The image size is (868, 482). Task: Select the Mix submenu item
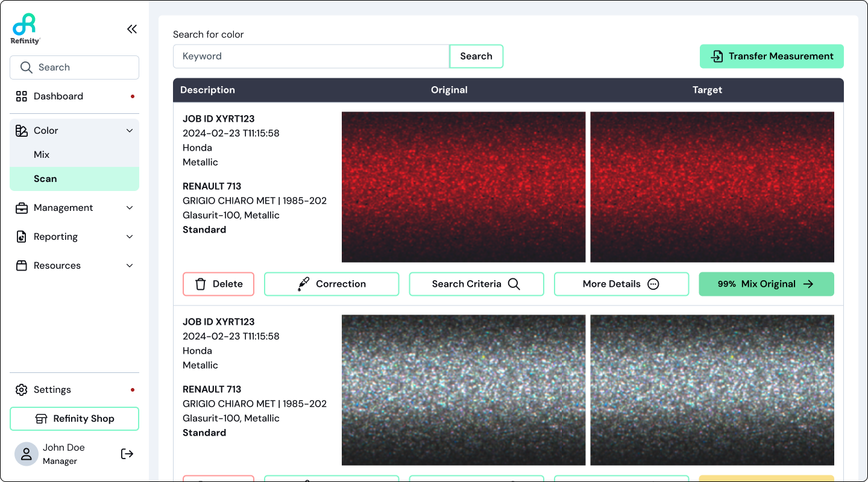point(75,155)
